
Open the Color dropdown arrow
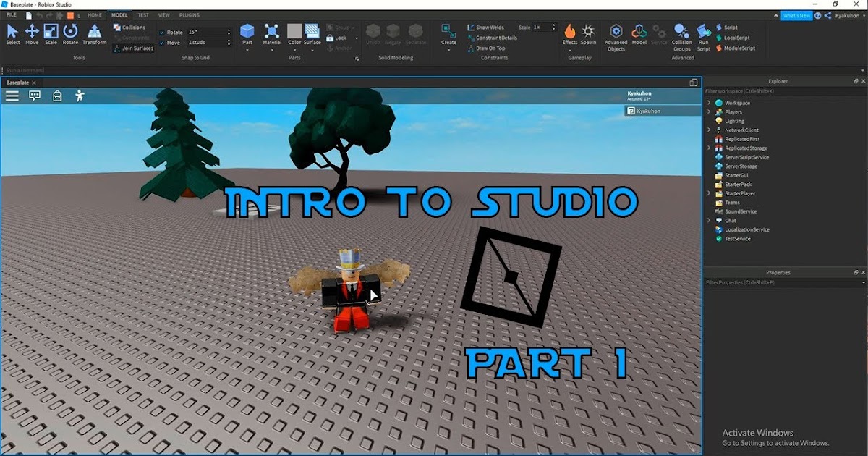pos(294,50)
